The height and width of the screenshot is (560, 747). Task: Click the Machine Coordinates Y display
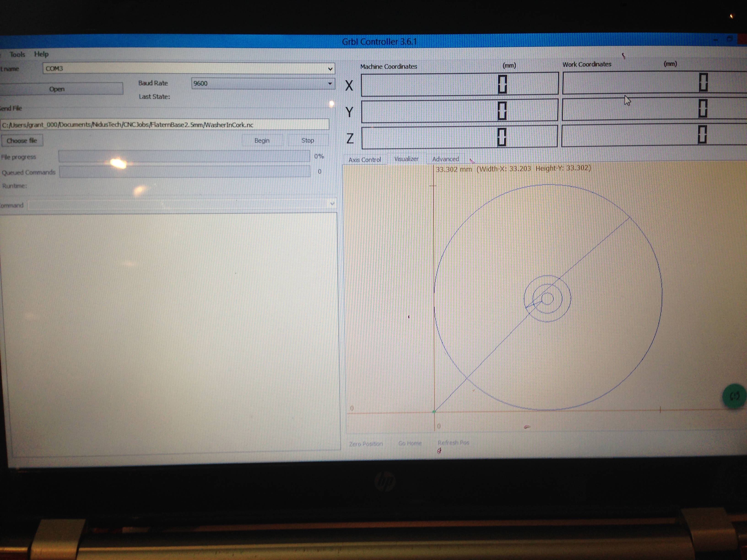click(460, 110)
